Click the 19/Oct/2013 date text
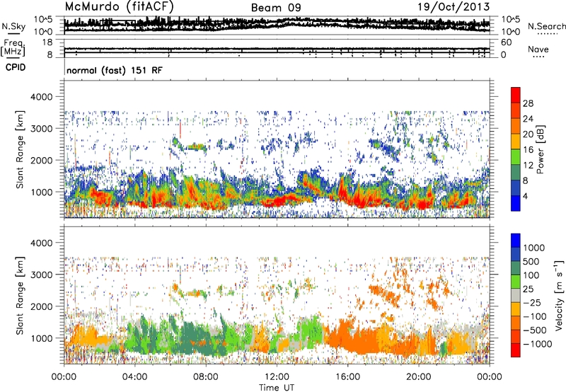The height and width of the screenshot is (392, 566). point(454,7)
